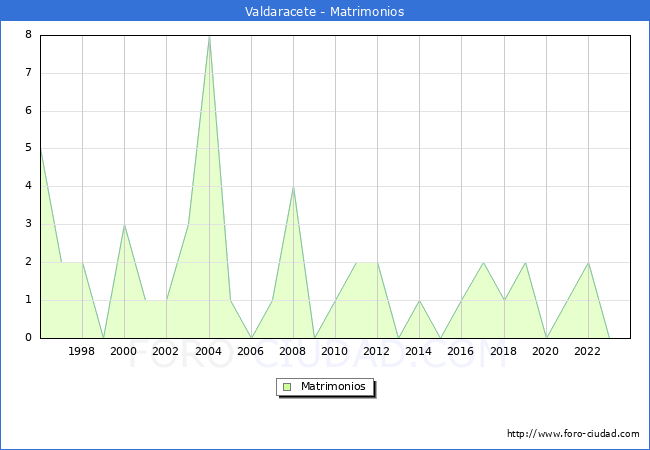Click the y-axis value 3

[x=28, y=223]
